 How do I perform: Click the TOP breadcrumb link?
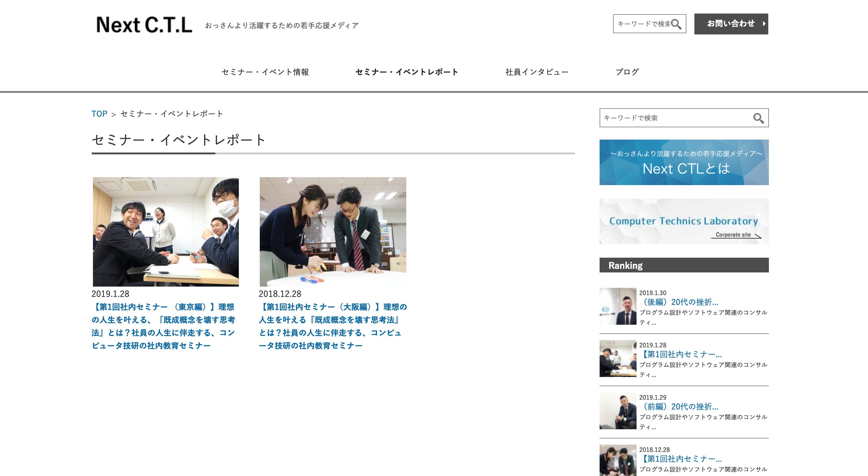pos(99,114)
